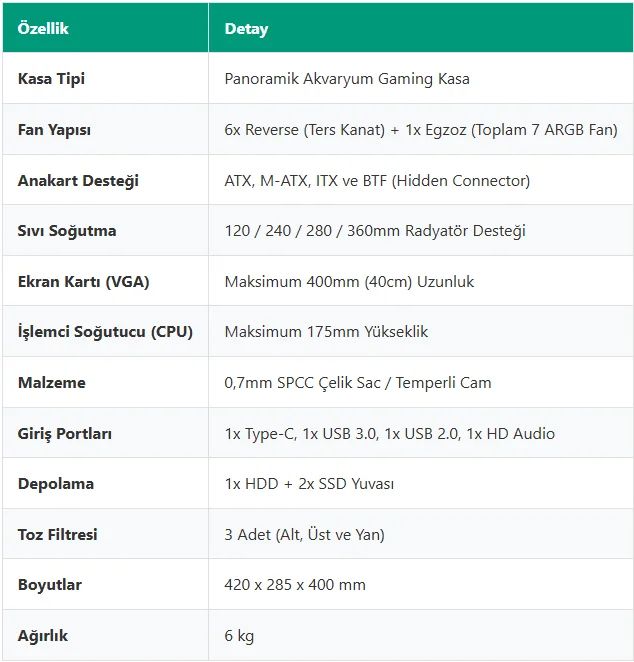
Task: Select the Giriş Portları label
Action: pyautogui.click(x=65, y=434)
